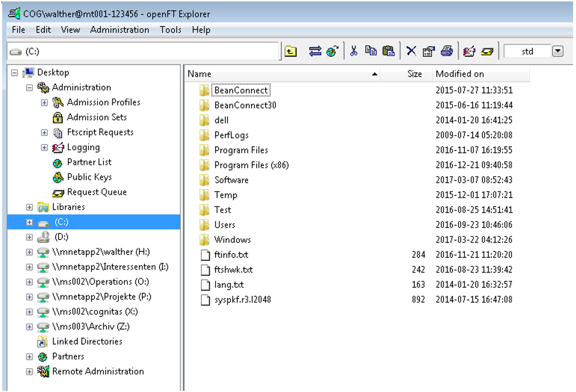This screenshot has height=392, width=576.
Task: Open the std instance dropdown arrow
Action: pos(558,51)
